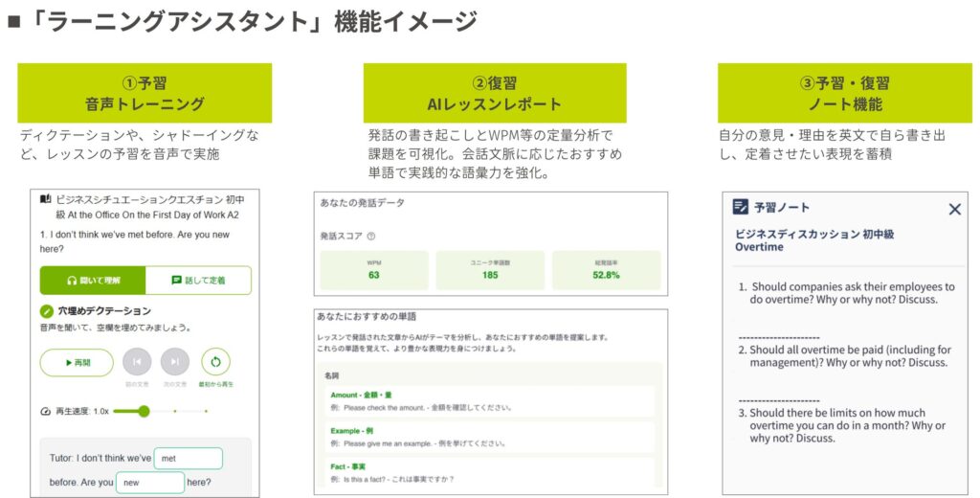The height and width of the screenshot is (498, 980).
Task: Click the help icon beside 発話スコア
Action: tap(370, 237)
